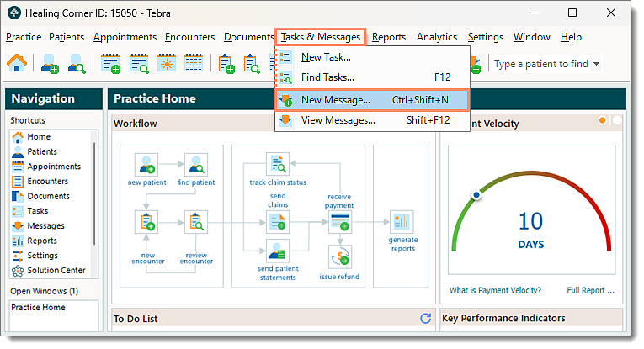The image size is (644, 349).
Task: Open the Help menu
Action: [571, 37]
